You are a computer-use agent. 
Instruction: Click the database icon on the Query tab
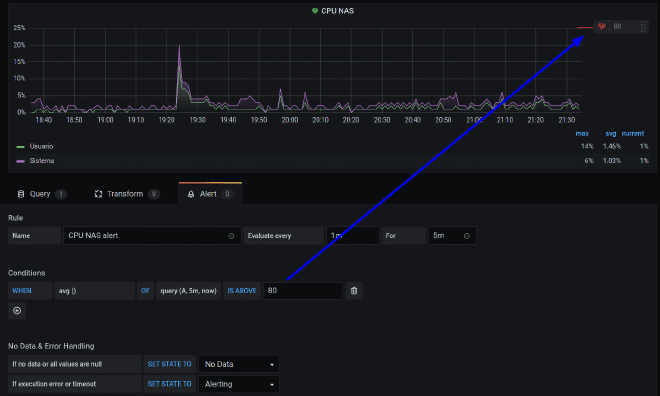click(x=21, y=194)
